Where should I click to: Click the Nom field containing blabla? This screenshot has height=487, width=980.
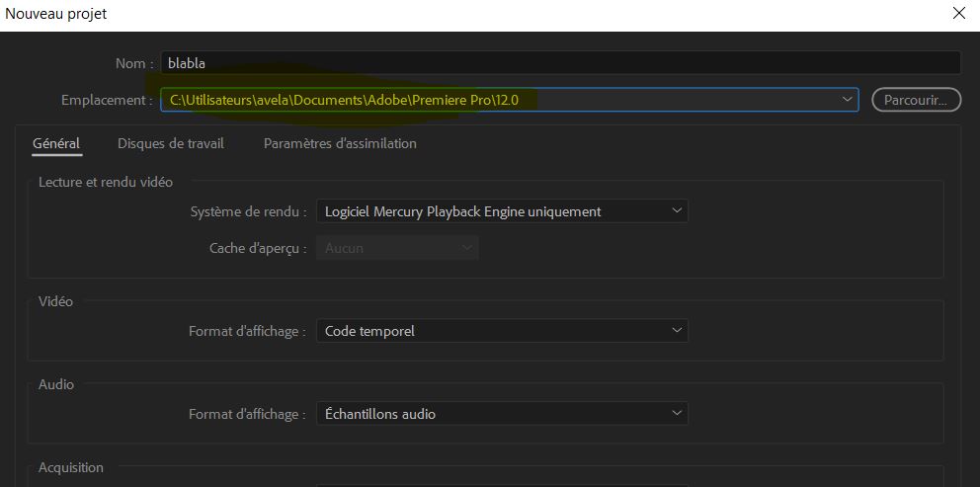pyautogui.click(x=560, y=63)
